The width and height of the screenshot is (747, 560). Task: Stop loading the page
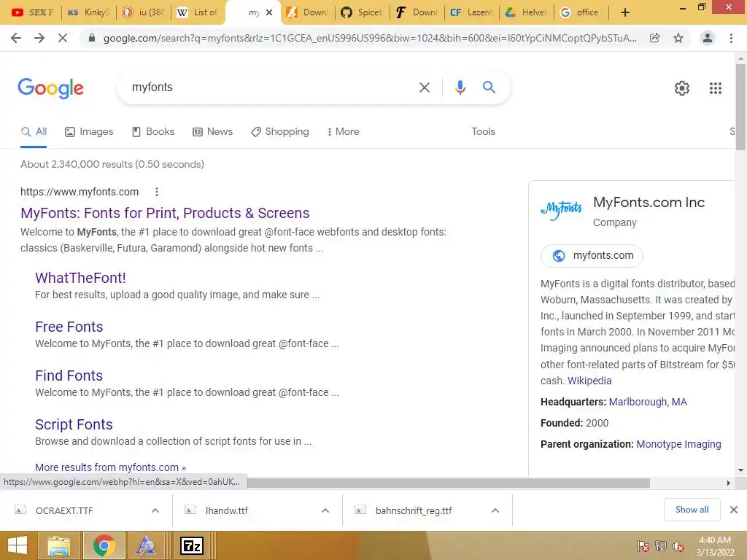pos(63,38)
